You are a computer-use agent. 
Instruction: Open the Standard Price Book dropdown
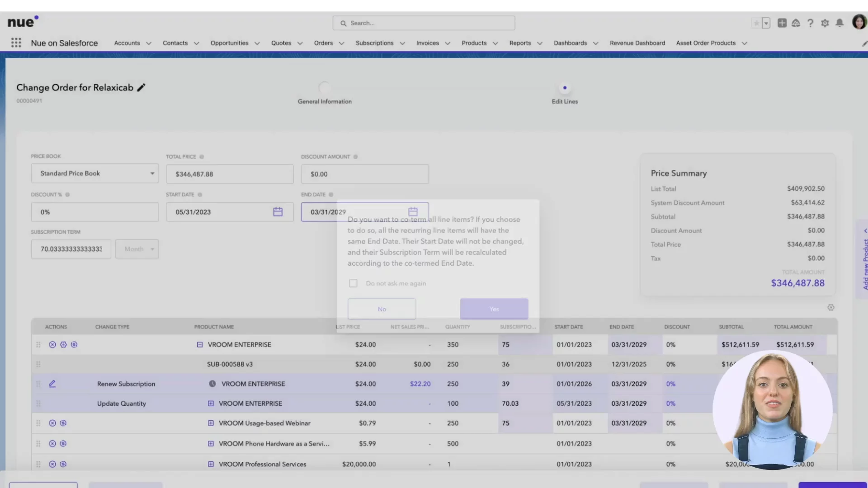95,174
